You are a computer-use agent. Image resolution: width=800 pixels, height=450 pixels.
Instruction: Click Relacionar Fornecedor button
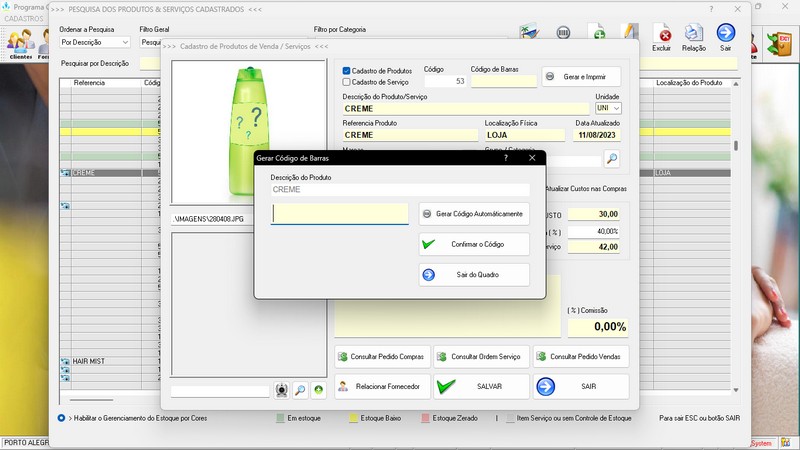click(x=382, y=387)
